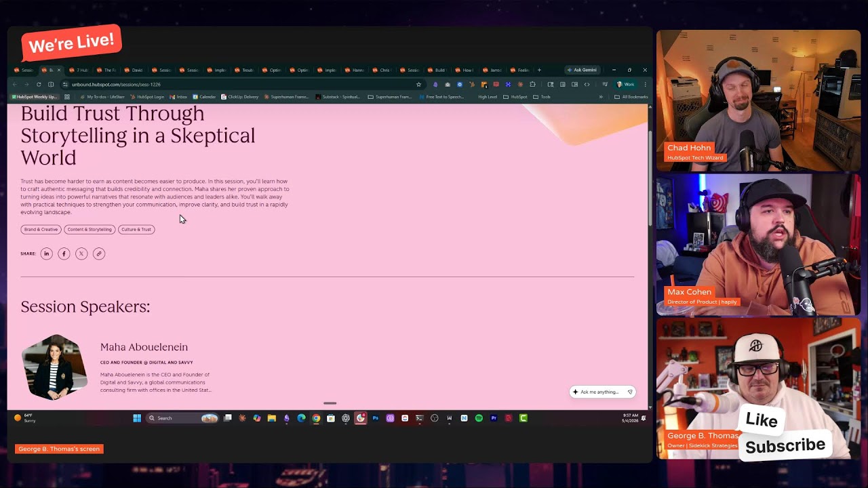Open Free Text to Speech bookmark
Image resolution: width=868 pixels, height=488 pixels.
click(x=441, y=97)
